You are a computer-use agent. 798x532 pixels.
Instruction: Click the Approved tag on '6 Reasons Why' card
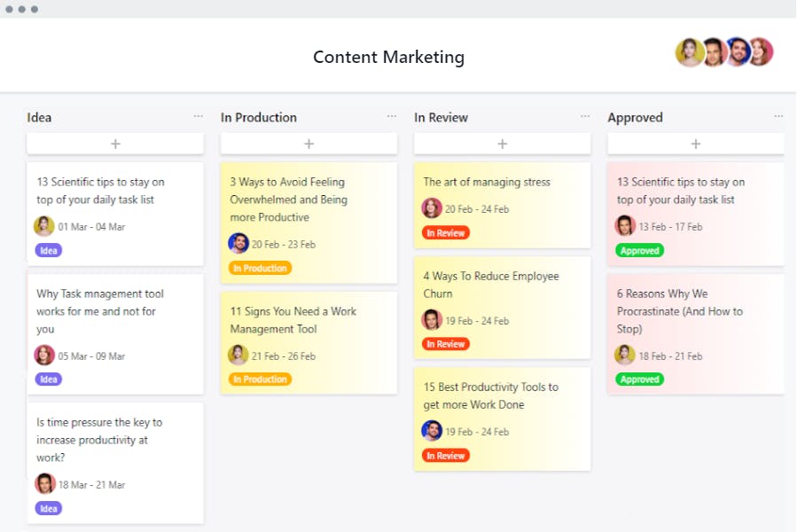[x=640, y=379]
